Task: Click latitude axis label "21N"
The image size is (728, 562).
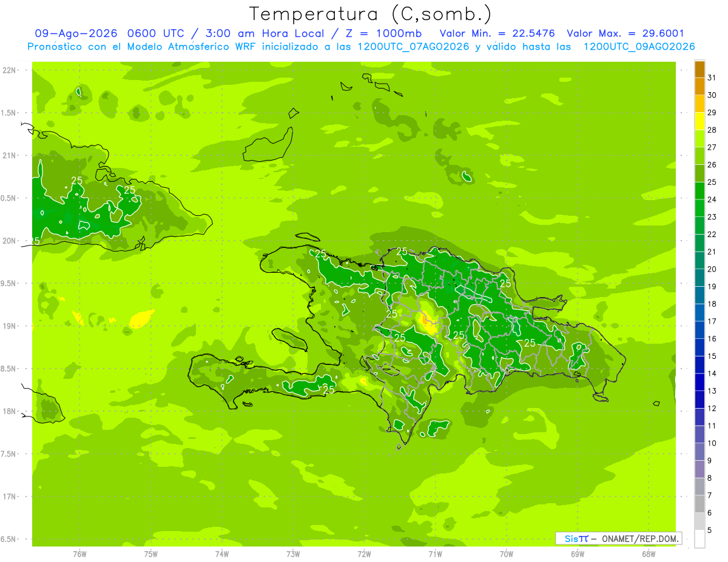Action: [8, 155]
